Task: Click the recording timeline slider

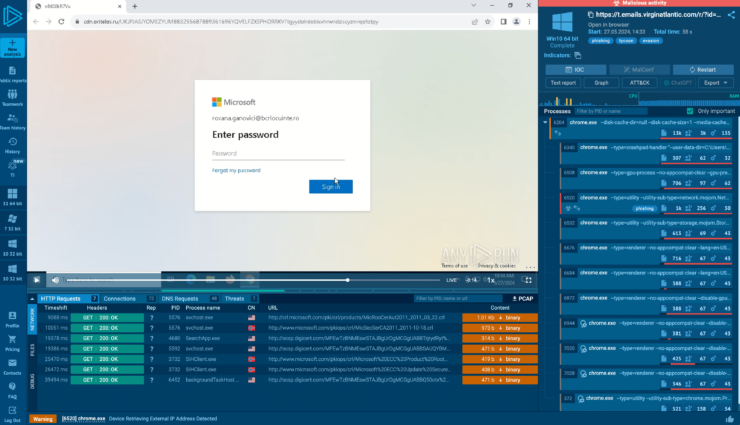Action: point(252,280)
